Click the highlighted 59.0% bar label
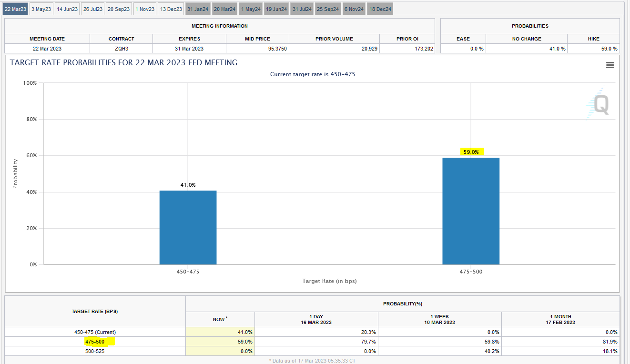The image size is (630, 364). coord(472,152)
